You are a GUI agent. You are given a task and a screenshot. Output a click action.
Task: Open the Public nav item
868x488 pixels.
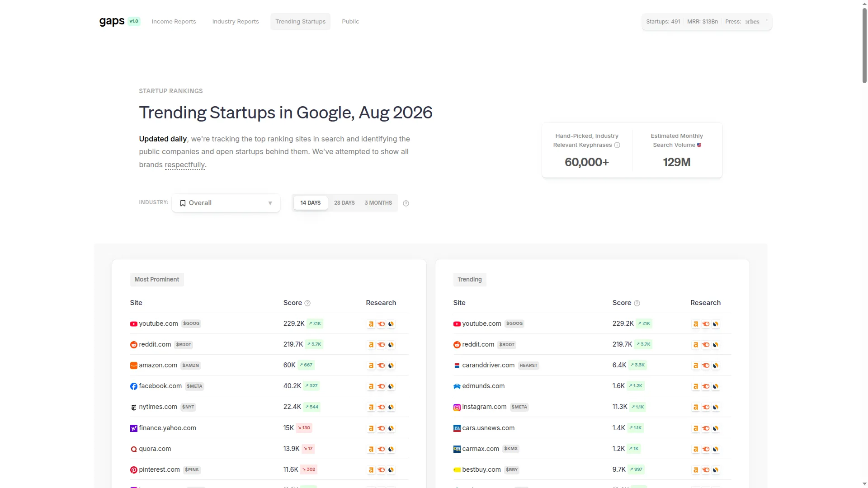(x=350, y=22)
